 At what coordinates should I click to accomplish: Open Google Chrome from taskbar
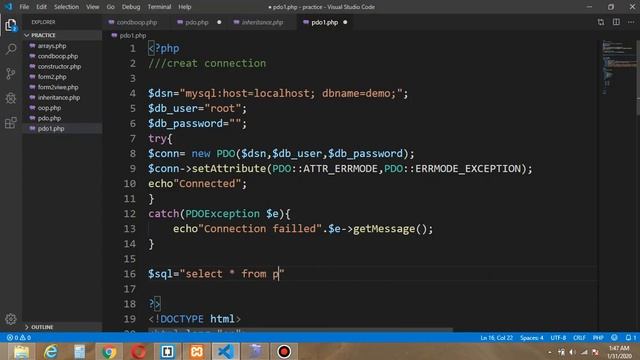pos(109,351)
